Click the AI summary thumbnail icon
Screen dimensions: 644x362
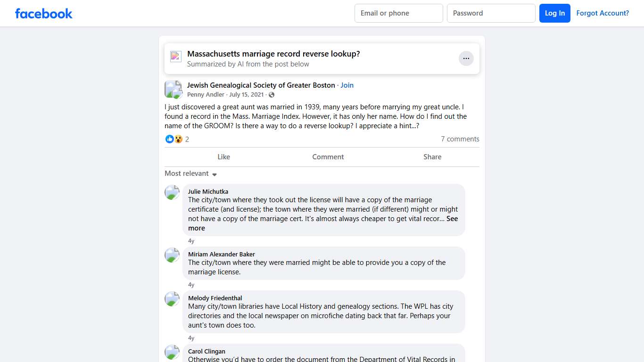(x=176, y=57)
